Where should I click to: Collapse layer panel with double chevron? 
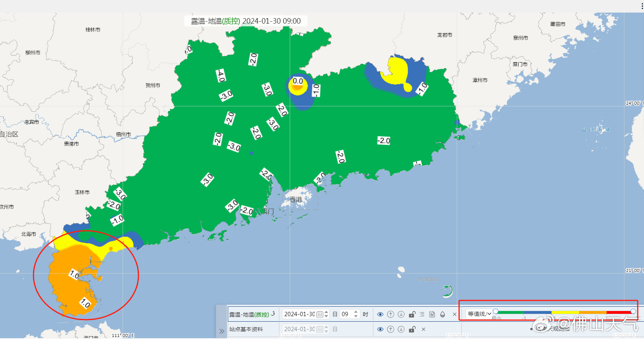(x=221, y=331)
